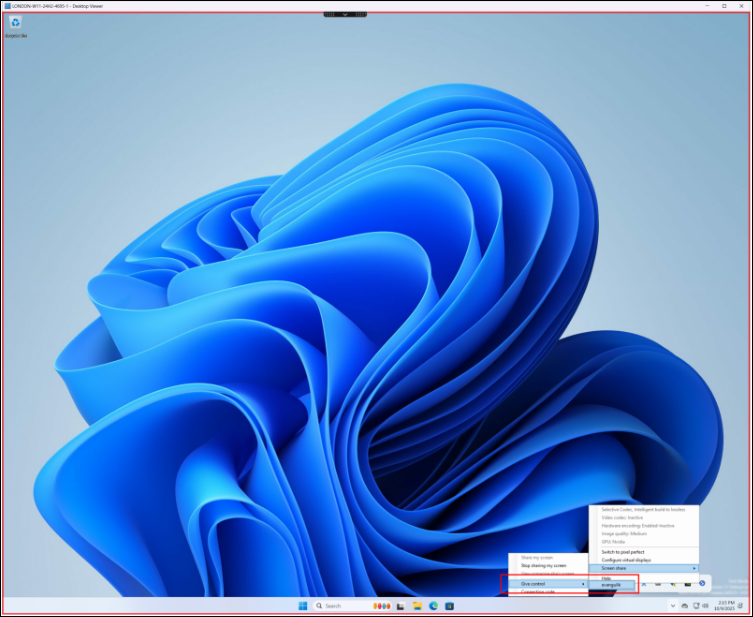This screenshot has height=617, width=753.
Task: Select Stop sharing my screen
Action: click(543, 566)
